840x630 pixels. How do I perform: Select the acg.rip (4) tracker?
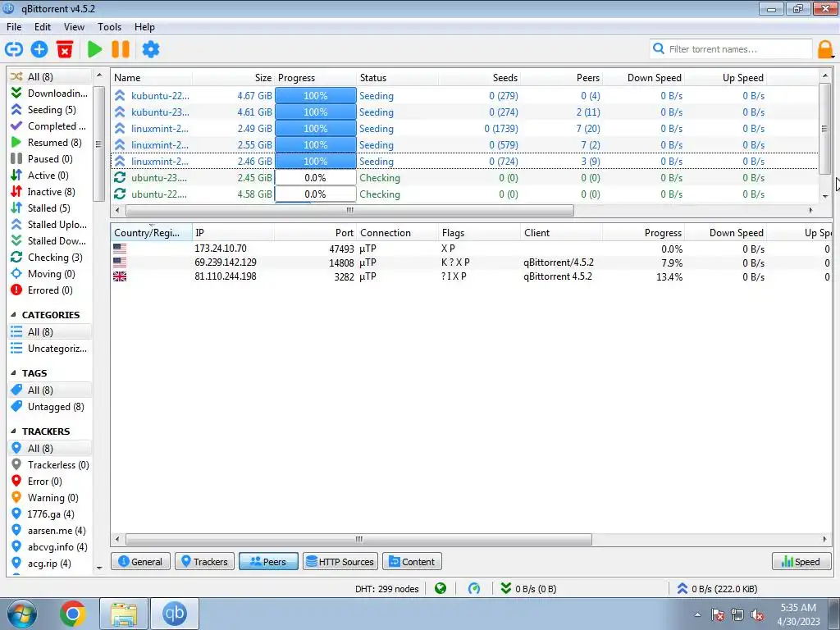pyautogui.click(x=50, y=564)
